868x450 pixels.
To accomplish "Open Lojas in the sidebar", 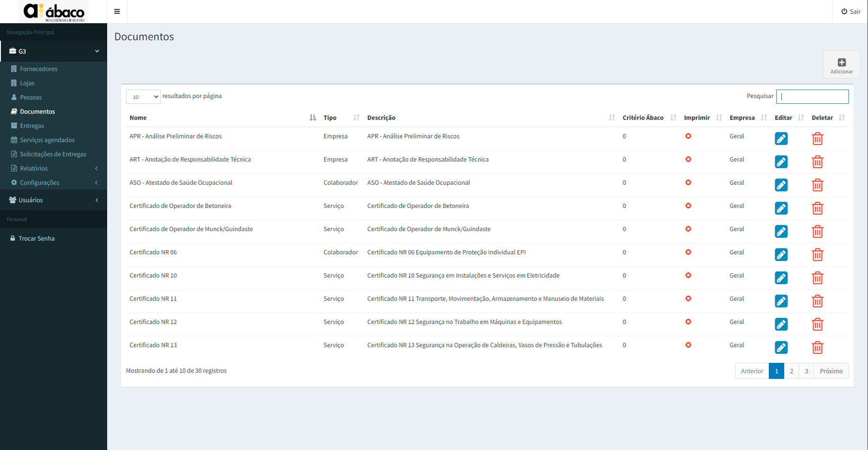I will coord(27,83).
